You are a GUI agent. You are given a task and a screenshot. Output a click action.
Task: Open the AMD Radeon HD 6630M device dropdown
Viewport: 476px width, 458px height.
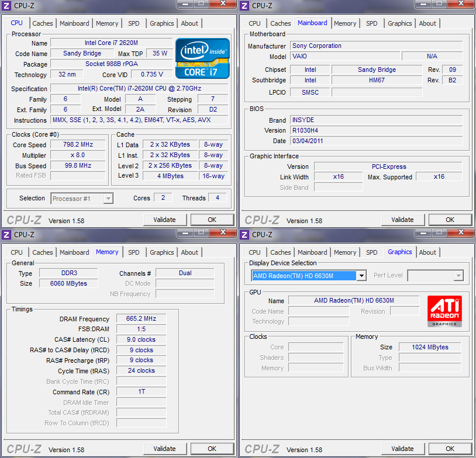tap(361, 276)
